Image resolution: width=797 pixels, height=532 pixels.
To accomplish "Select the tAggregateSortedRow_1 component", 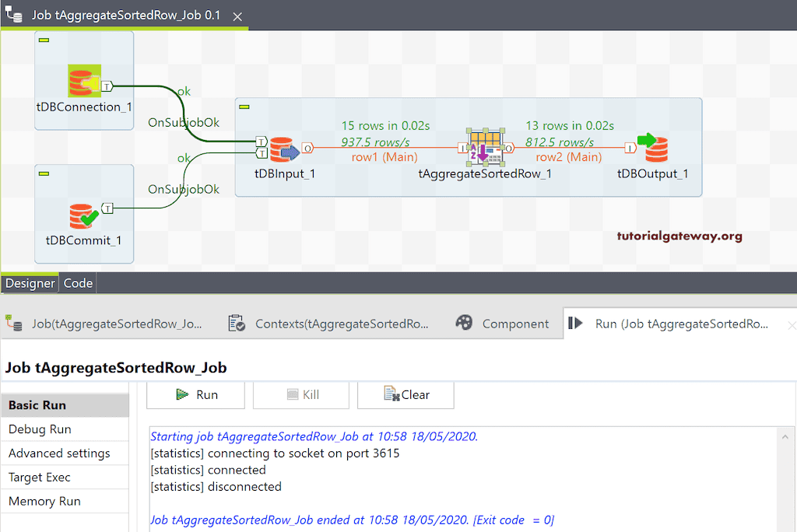I will click(485, 146).
